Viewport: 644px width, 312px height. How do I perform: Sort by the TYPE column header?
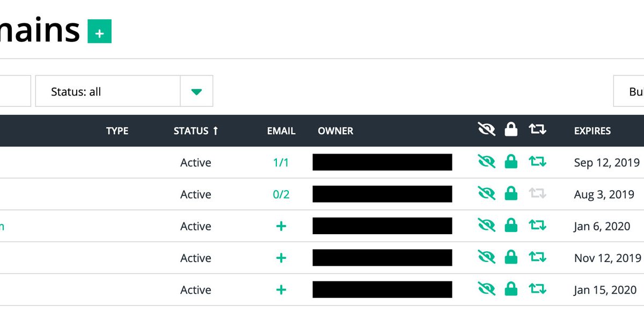[x=117, y=130]
